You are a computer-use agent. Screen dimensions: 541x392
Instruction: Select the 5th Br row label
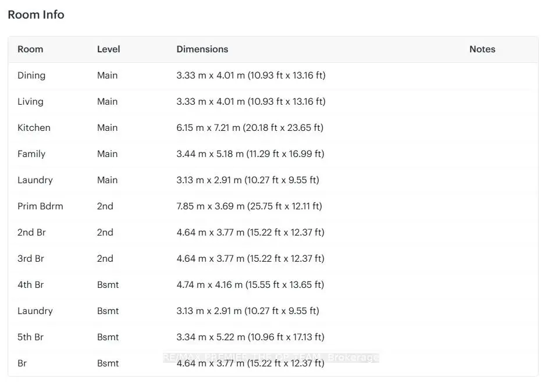point(31,337)
